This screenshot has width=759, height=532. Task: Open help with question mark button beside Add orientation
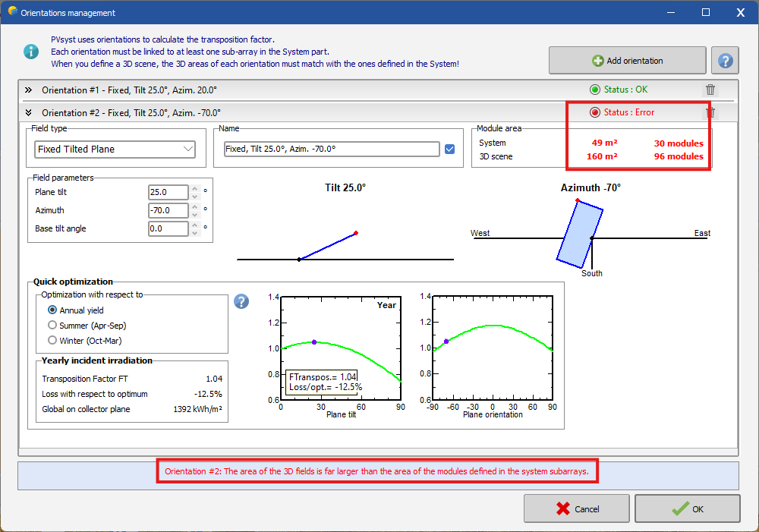coord(725,61)
